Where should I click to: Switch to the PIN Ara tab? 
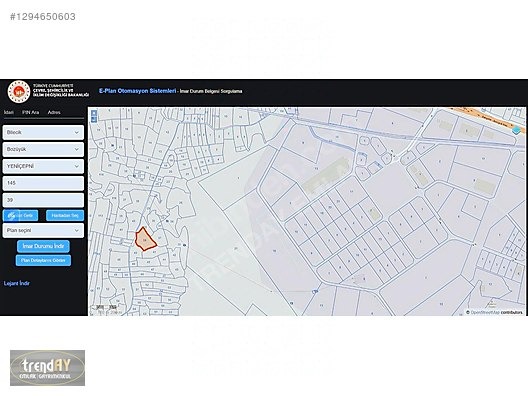[x=31, y=112]
